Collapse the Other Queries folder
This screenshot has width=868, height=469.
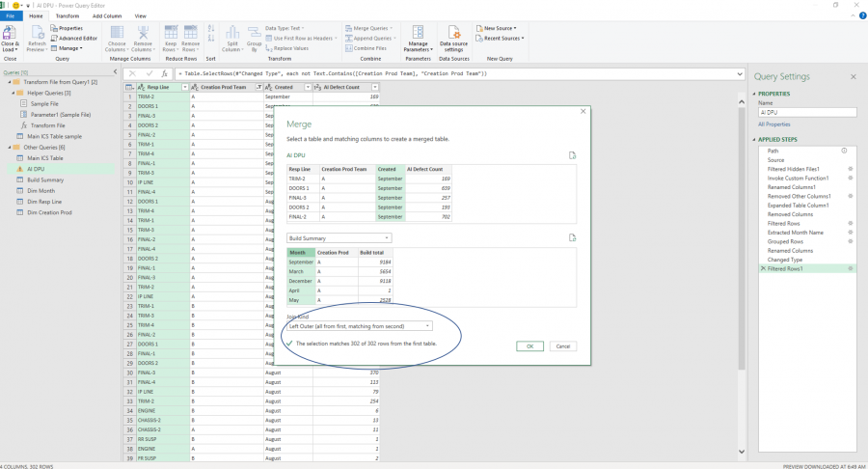(10, 148)
